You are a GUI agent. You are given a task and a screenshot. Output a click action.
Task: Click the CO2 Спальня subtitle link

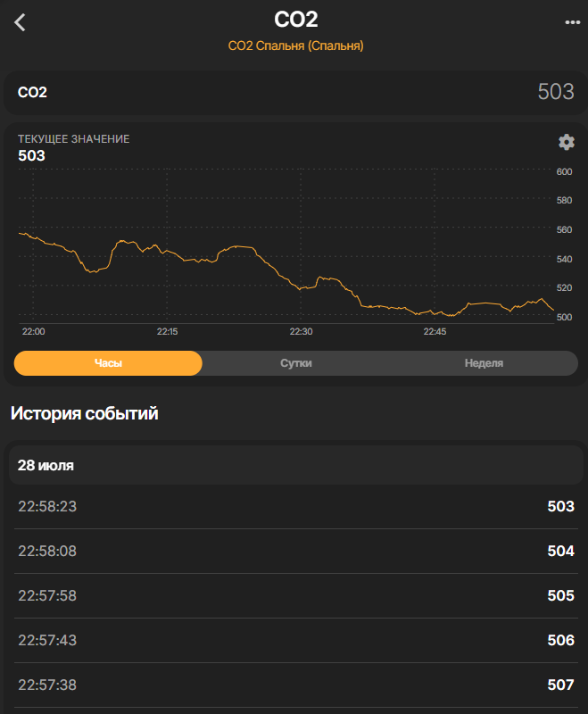click(x=295, y=45)
